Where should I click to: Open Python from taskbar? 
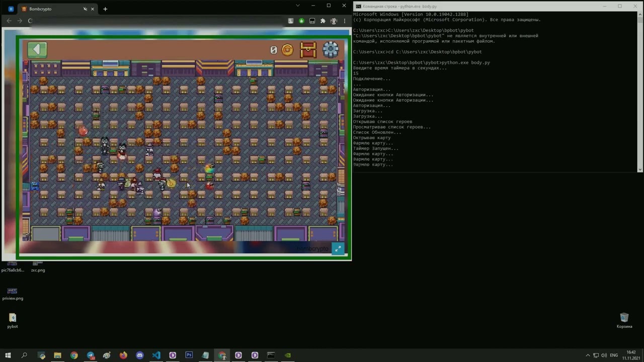click(x=41, y=355)
